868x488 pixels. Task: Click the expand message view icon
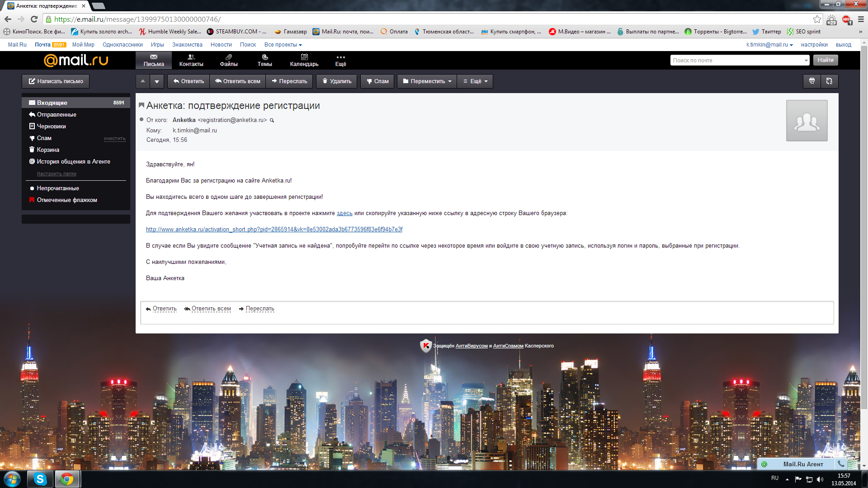pyautogui.click(x=829, y=81)
